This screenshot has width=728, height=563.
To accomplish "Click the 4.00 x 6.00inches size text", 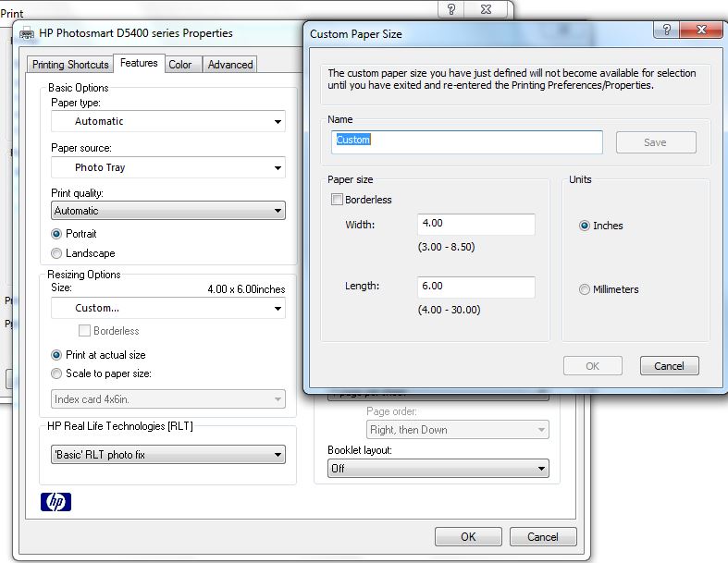I will click(246, 289).
